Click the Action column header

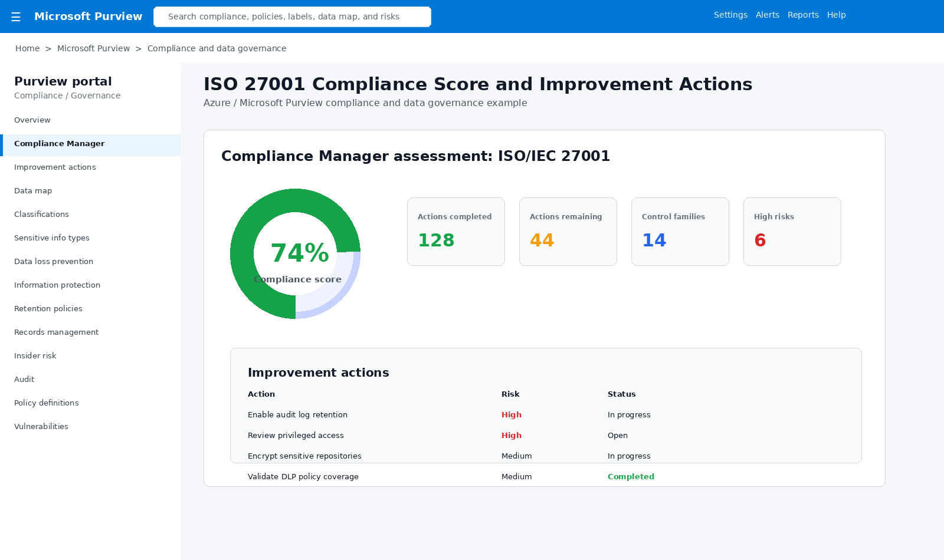click(261, 394)
